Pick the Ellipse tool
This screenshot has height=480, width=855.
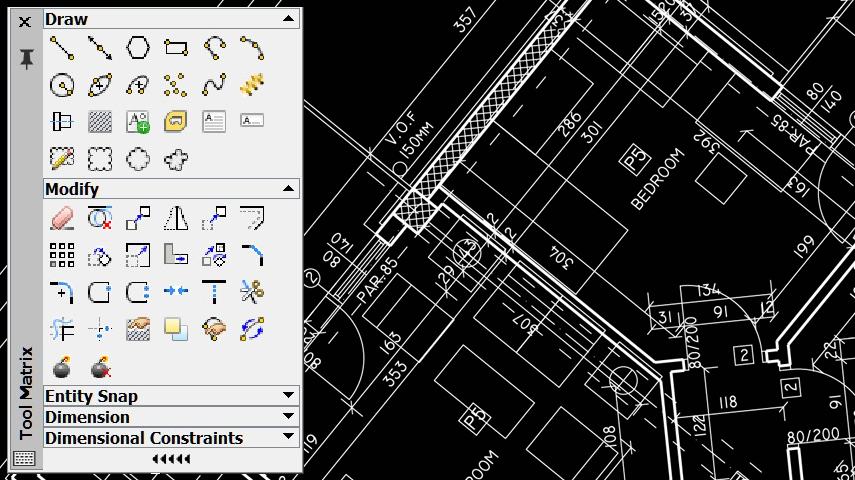click(x=100, y=84)
